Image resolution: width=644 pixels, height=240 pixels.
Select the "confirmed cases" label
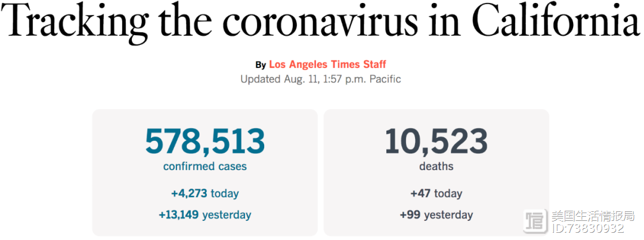pyautogui.click(x=205, y=167)
